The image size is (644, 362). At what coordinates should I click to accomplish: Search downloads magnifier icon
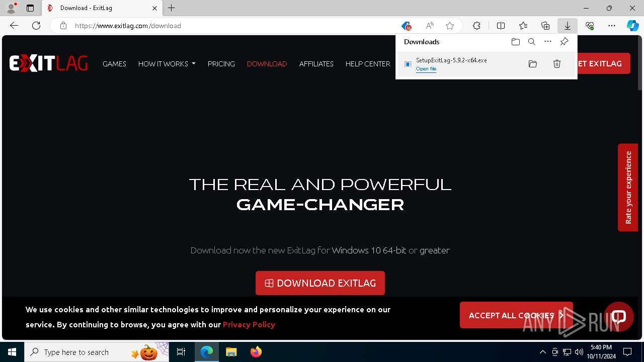point(532,42)
